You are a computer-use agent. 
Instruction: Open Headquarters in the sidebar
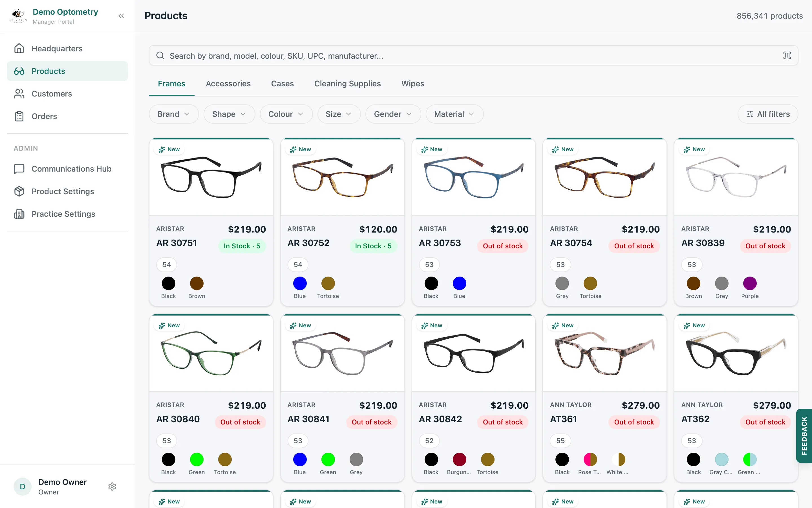pyautogui.click(x=67, y=48)
